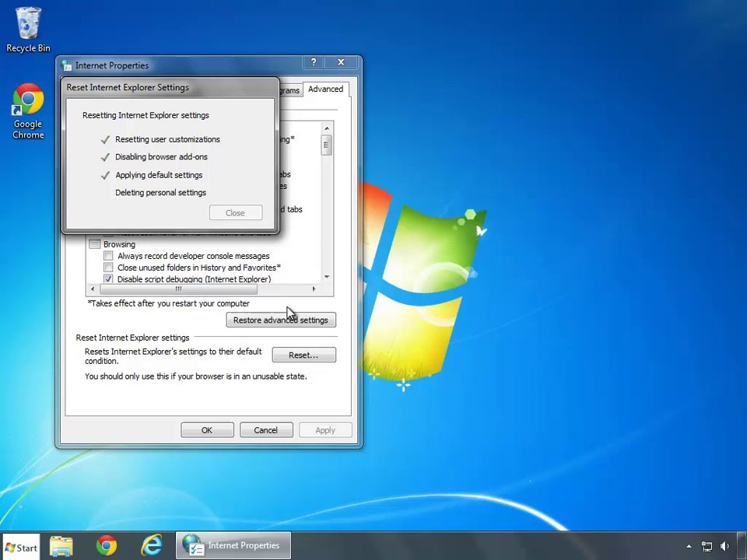Image resolution: width=747 pixels, height=560 pixels.
Task: Click the settings list scroll-down arrow
Action: [x=327, y=277]
